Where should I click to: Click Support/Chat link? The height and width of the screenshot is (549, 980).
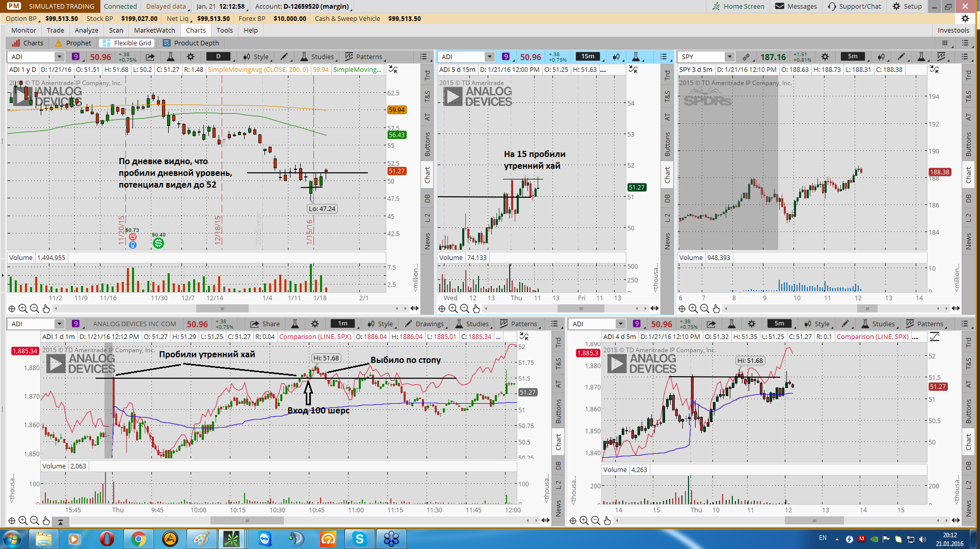point(855,6)
